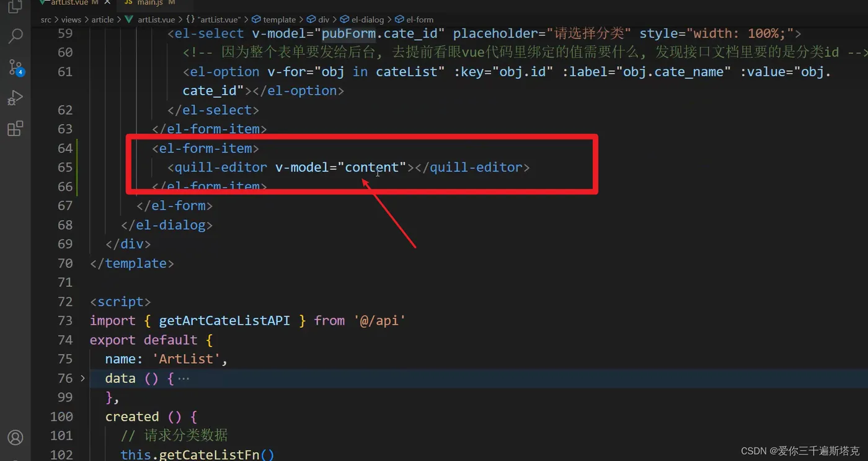Screen dimensions: 868x461
Task: Click the folded ellipsis after data () {
Action: click(184, 378)
